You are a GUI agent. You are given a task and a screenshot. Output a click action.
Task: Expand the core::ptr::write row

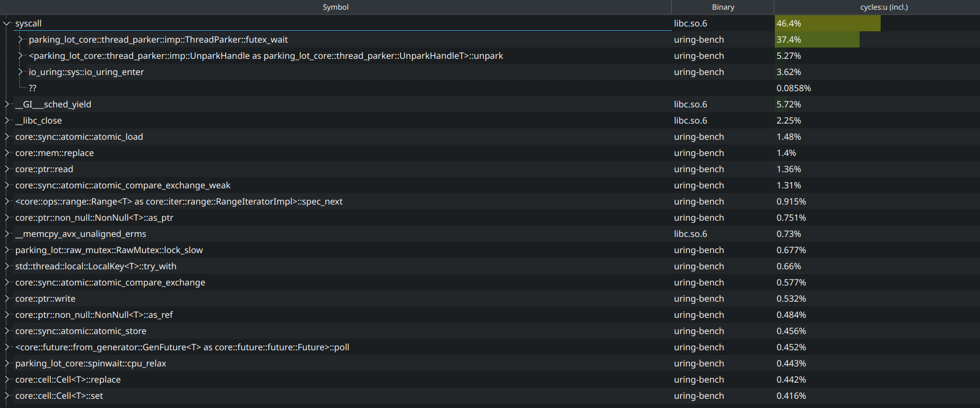click(6, 298)
